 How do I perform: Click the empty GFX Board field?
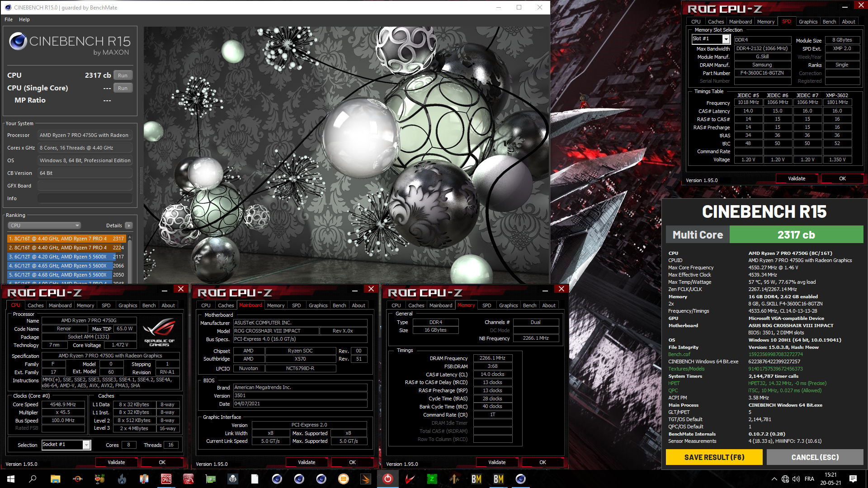[85, 186]
